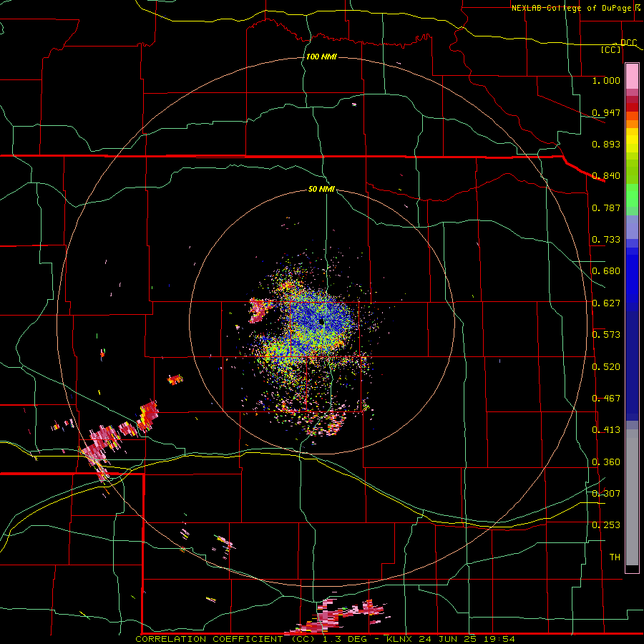Click the 0.360 scale value
Image resolution: width=644 pixels, height=644 pixels.
click(x=606, y=462)
